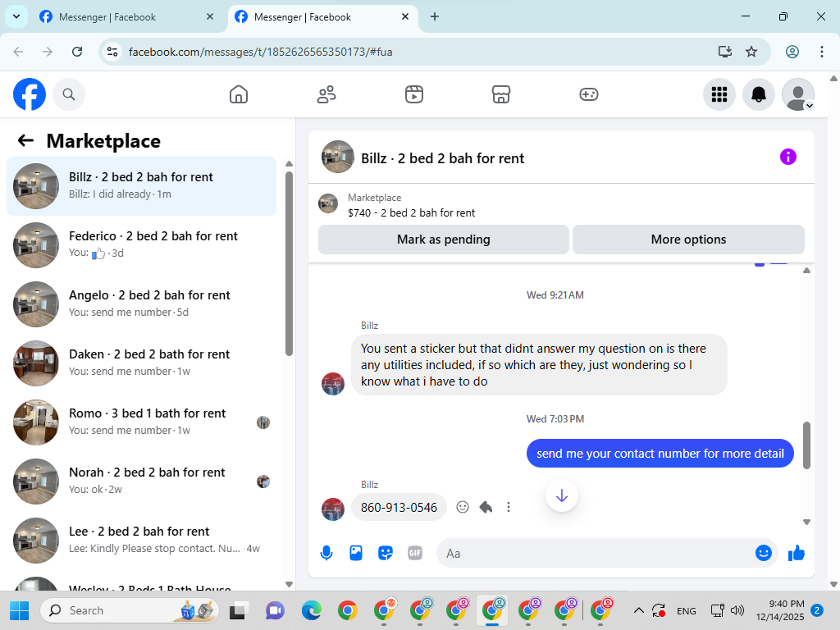
Task: Open Windows Start menu
Action: point(20,610)
